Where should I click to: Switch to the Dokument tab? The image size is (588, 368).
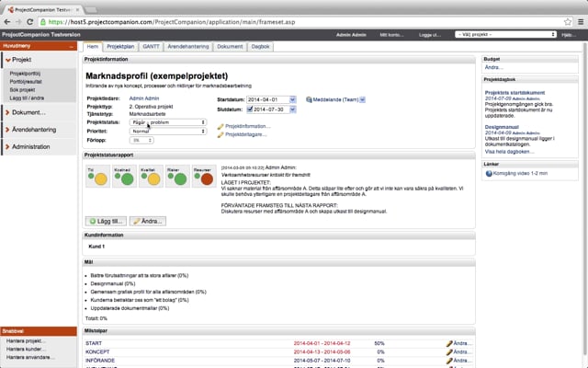pyautogui.click(x=230, y=47)
